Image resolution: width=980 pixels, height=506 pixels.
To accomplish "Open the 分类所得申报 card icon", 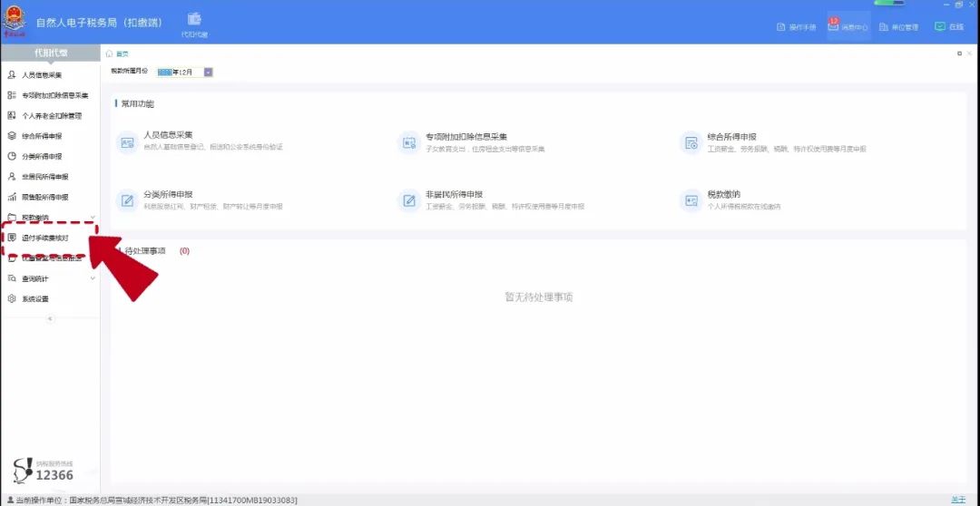I will pyautogui.click(x=127, y=199).
